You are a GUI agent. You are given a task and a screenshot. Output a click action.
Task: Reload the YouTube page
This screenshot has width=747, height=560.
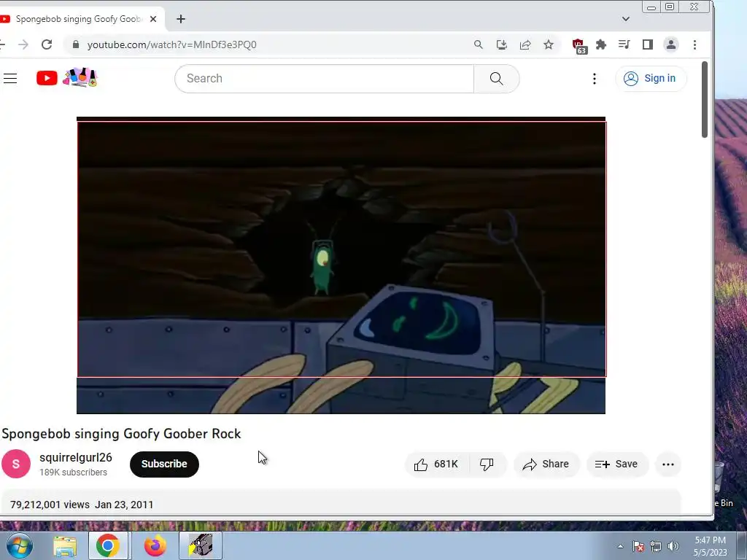click(47, 44)
